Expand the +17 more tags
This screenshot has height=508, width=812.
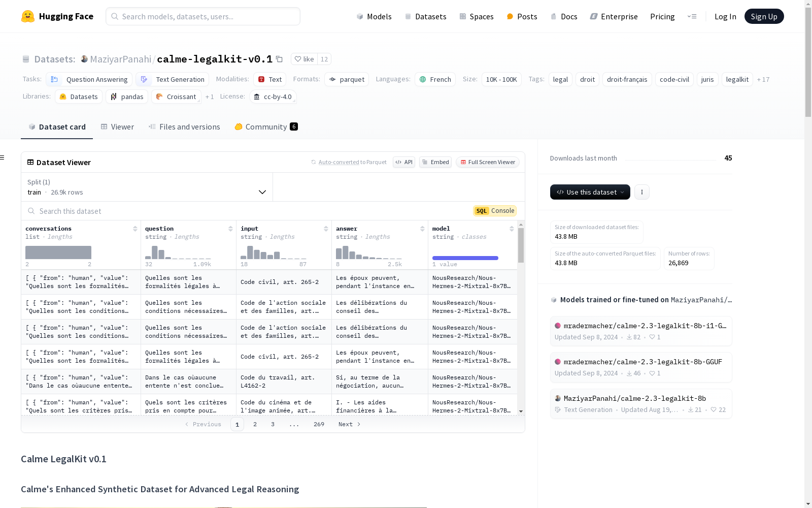tap(763, 79)
